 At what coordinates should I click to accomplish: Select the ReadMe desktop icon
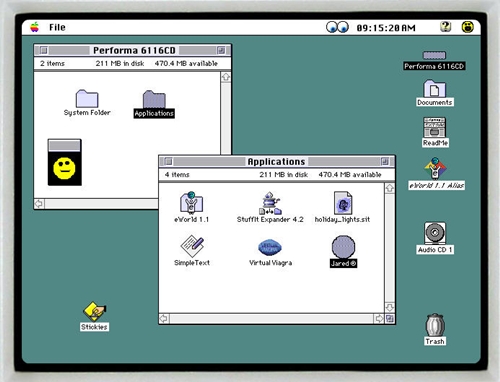point(435,127)
